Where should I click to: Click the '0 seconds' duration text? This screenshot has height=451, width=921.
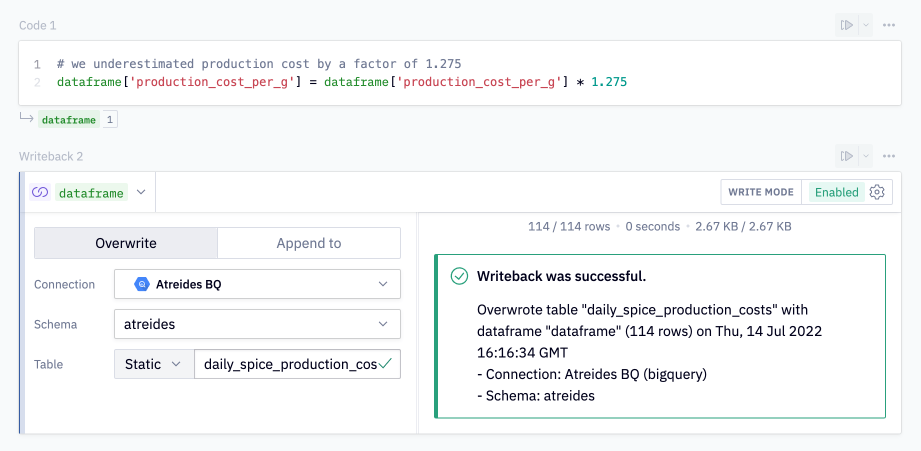tap(653, 226)
